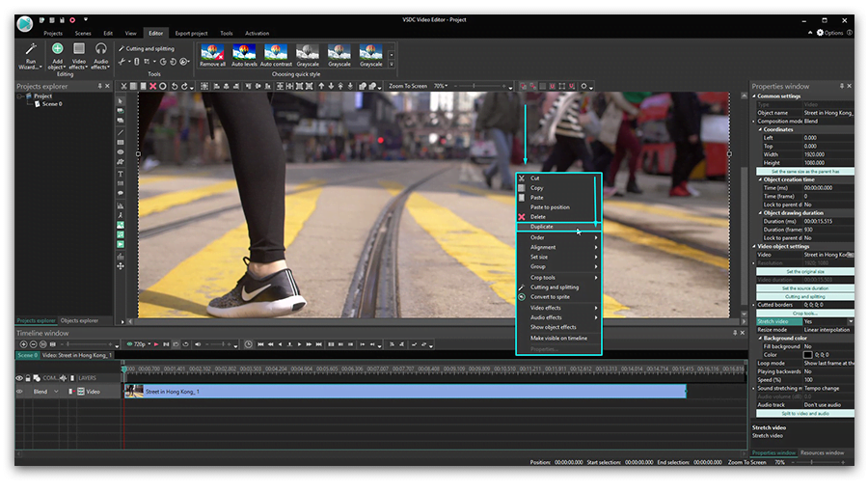Collapse the Object creation time section

click(x=760, y=179)
